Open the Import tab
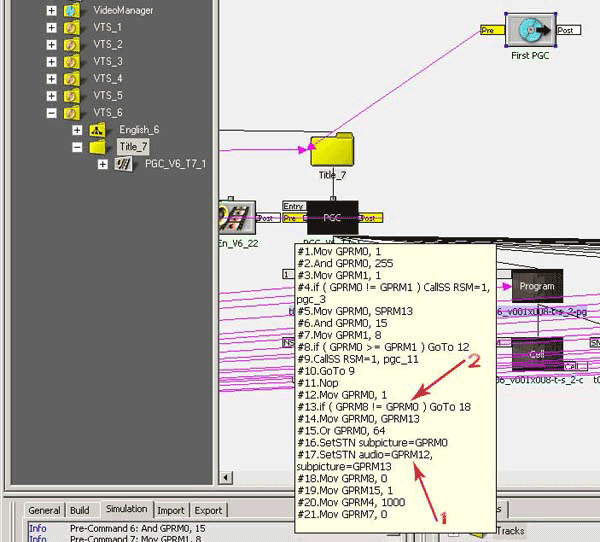600x542 pixels. pos(171,511)
